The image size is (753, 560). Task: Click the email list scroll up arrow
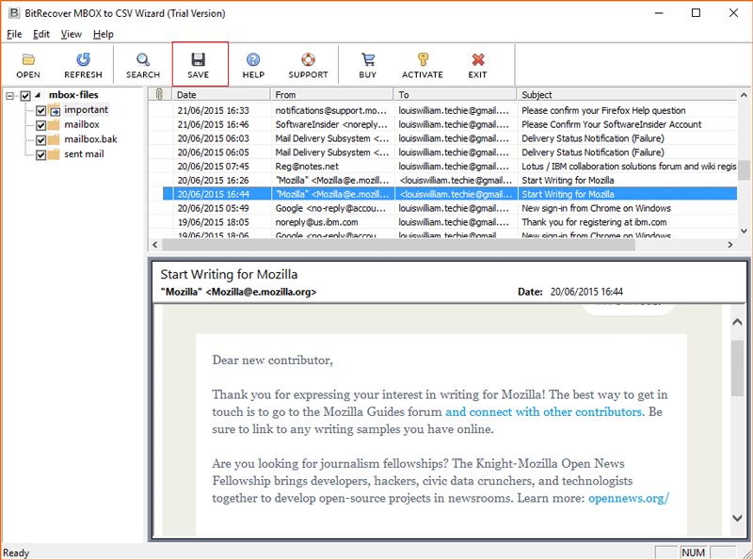click(744, 95)
